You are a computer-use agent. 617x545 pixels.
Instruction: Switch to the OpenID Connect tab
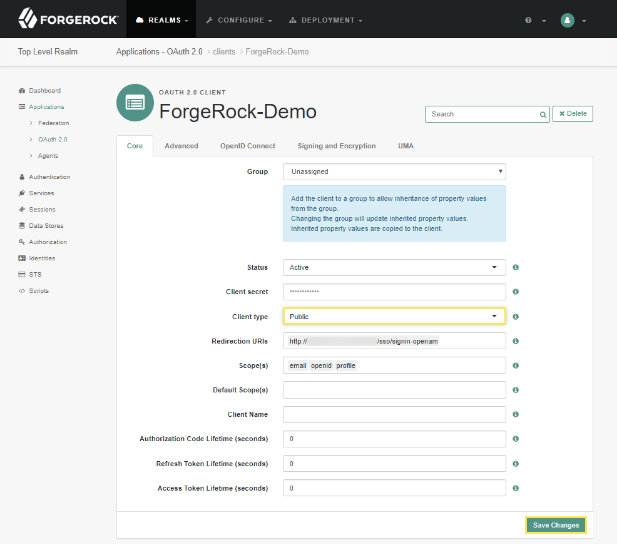(247, 146)
